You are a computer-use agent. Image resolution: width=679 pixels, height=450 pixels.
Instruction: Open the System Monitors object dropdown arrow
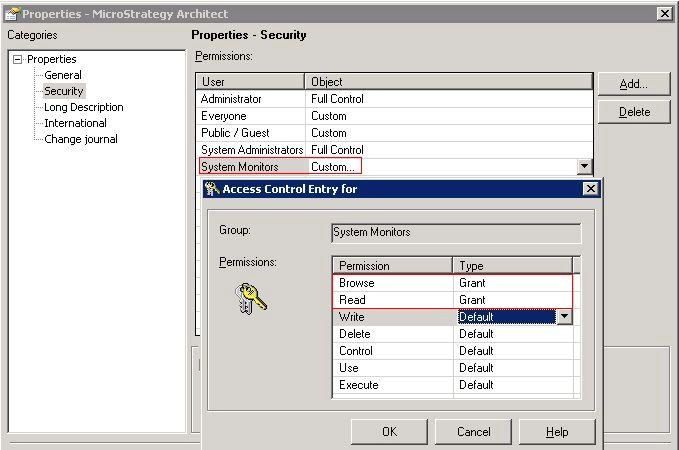coord(584,166)
